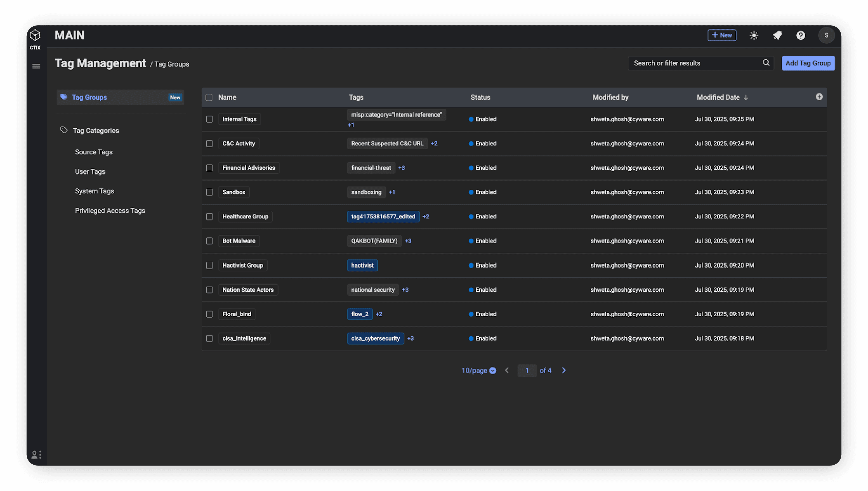Select Privileged Access Tags menu item
Image resolution: width=868 pixels, height=491 pixels.
tap(110, 210)
